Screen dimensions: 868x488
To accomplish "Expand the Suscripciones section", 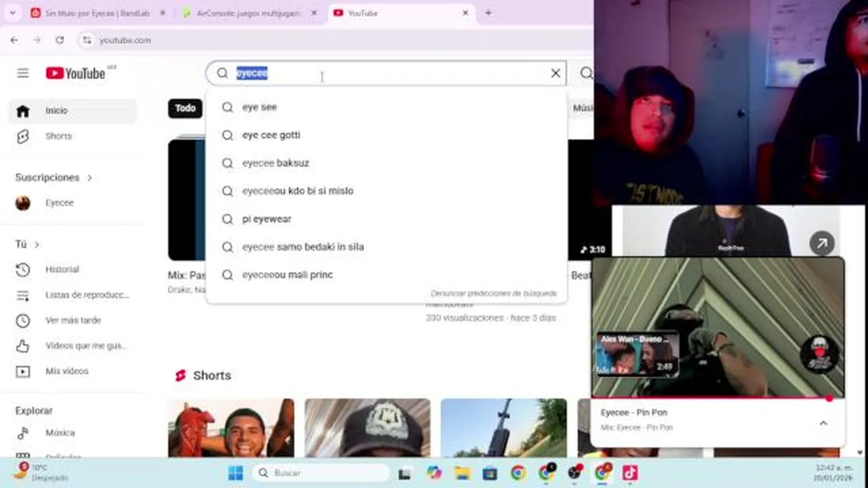I will (54, 178).
